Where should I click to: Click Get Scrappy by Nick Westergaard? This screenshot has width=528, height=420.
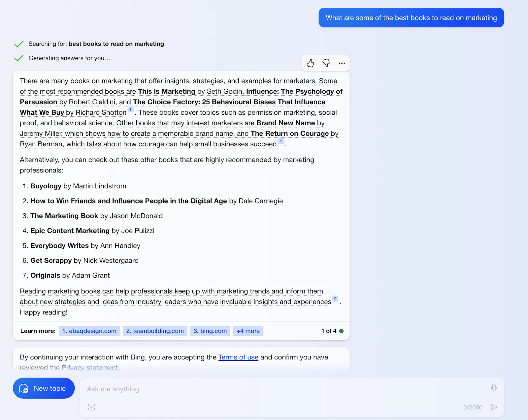point(84,260)
